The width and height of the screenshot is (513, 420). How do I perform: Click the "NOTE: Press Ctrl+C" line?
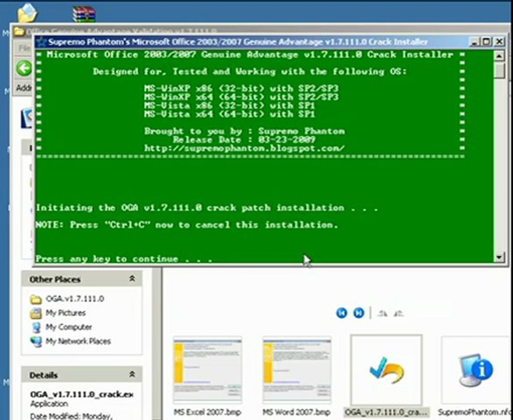point(187,225)
